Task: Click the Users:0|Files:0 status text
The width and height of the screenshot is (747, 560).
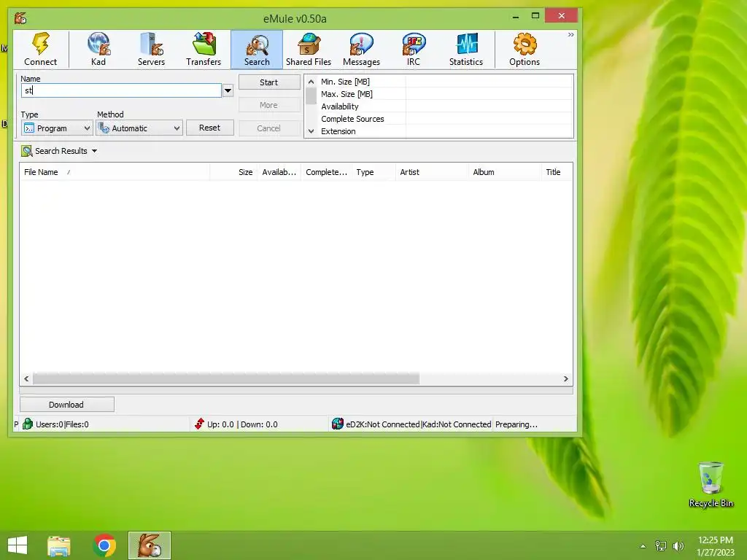Action: pos(62,424)
